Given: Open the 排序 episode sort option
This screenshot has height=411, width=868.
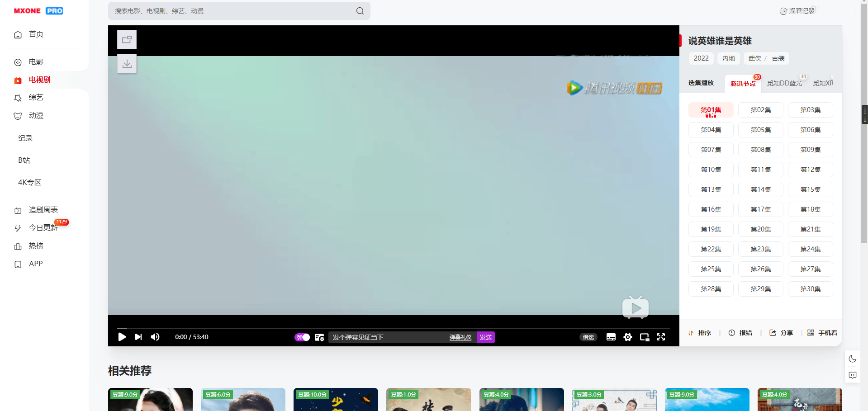Looking at the screenshot, I should (700, 333).
